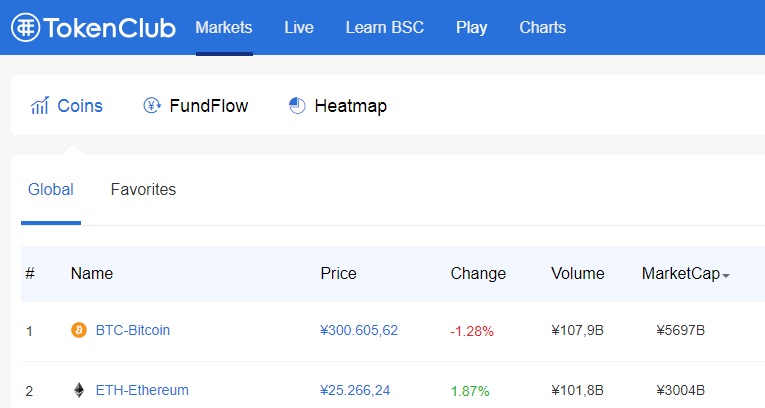Screen dimensions: 765x408
Task: Sort by the MarketCap dropdown arrow
Action: [726, 276]
